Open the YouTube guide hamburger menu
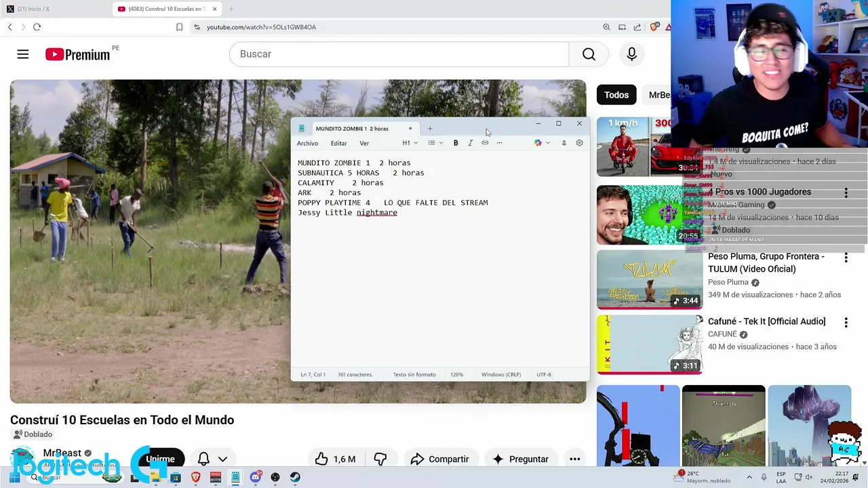The height and width of the screenshot is (488, 868). pos(23,54)
